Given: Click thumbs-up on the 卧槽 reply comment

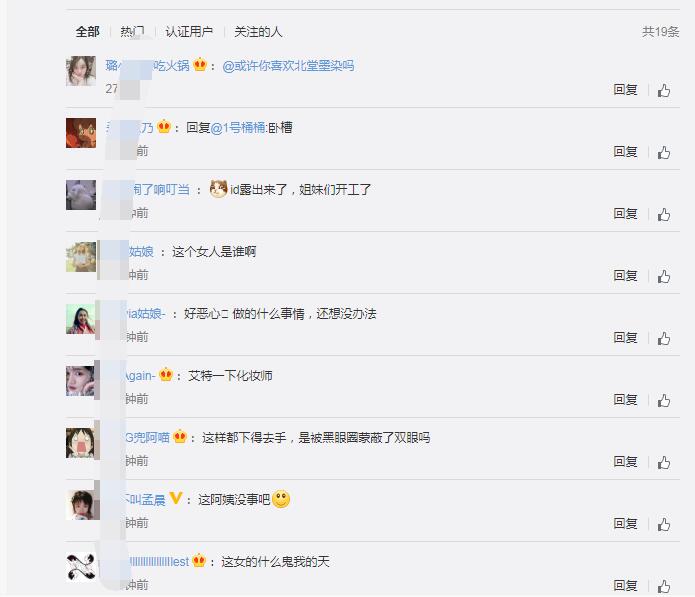Looking at the screenshot, I should pos(664,152).
